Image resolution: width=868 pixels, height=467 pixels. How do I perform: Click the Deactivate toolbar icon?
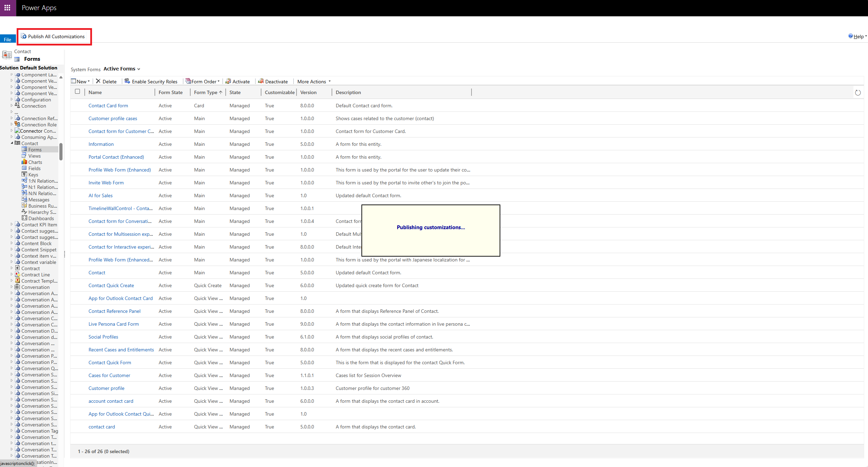point(261,81)
